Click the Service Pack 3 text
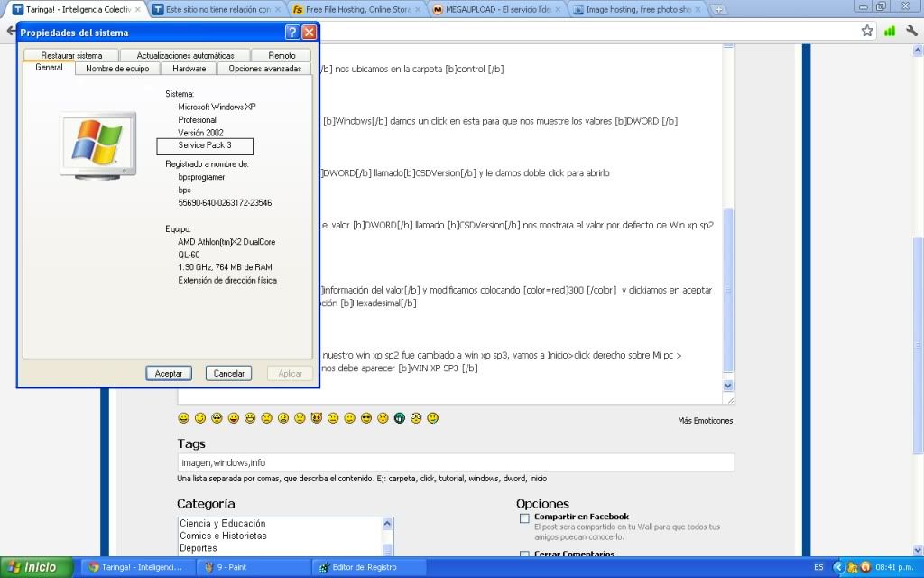Image resolution: width=924 pixels, height=578 pixels. pos(205,145)
